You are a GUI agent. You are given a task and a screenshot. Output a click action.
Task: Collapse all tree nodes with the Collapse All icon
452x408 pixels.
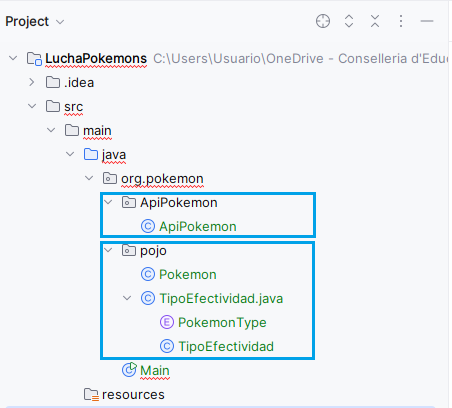coord(375,21)
